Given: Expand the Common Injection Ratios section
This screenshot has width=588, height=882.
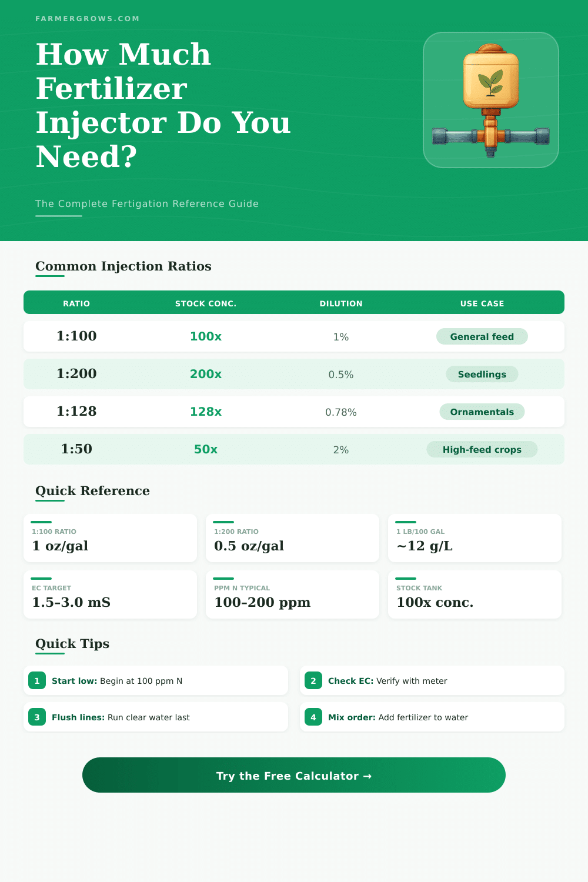Looking at the screenshot, I should tap(123, 266).
